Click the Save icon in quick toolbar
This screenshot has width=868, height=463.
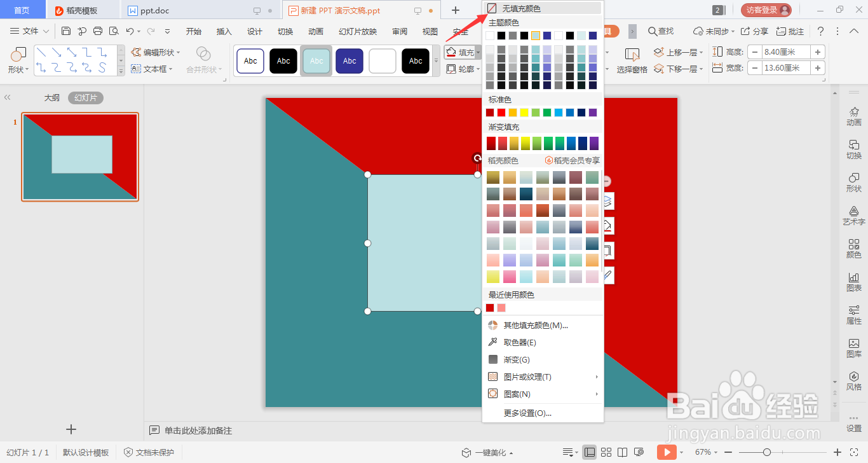pyautogui.click(x=66, y=31)
